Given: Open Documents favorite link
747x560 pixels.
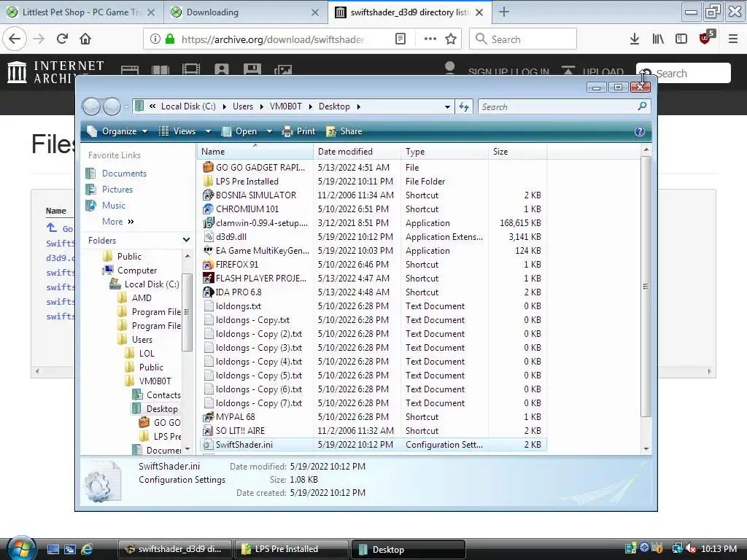Looking at the screenshot, I should coord(124,174).
